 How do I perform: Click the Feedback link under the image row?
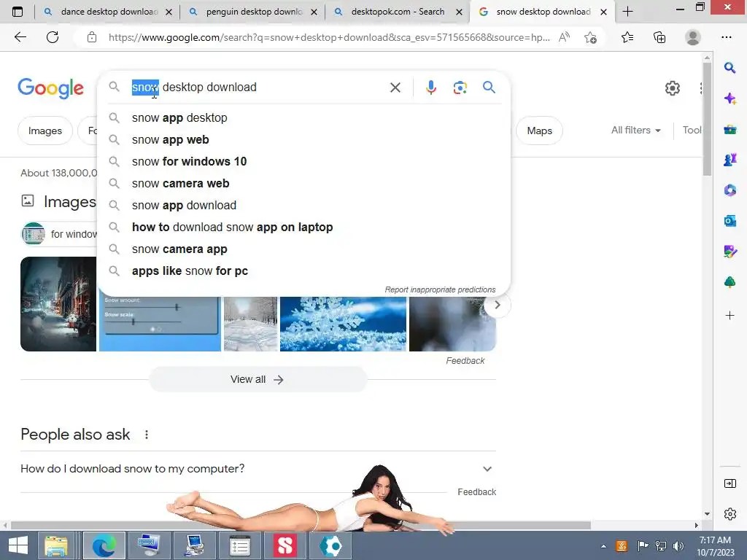[x=465, y=361]
